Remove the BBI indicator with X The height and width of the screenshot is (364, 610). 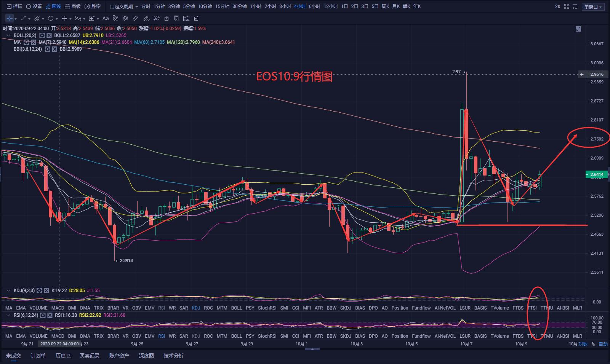[54, 49]
